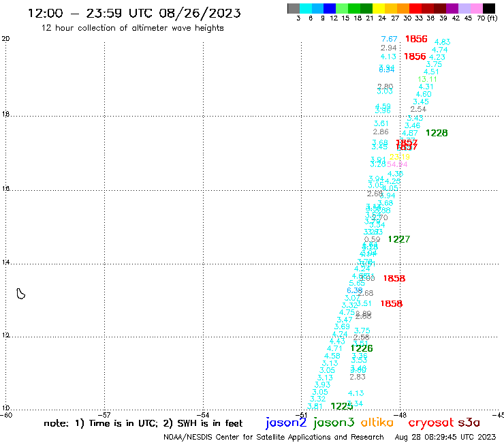The image size is (504, 443).
Task: Click the -57 longitude axis label
Action: click(x=105, y=415)
